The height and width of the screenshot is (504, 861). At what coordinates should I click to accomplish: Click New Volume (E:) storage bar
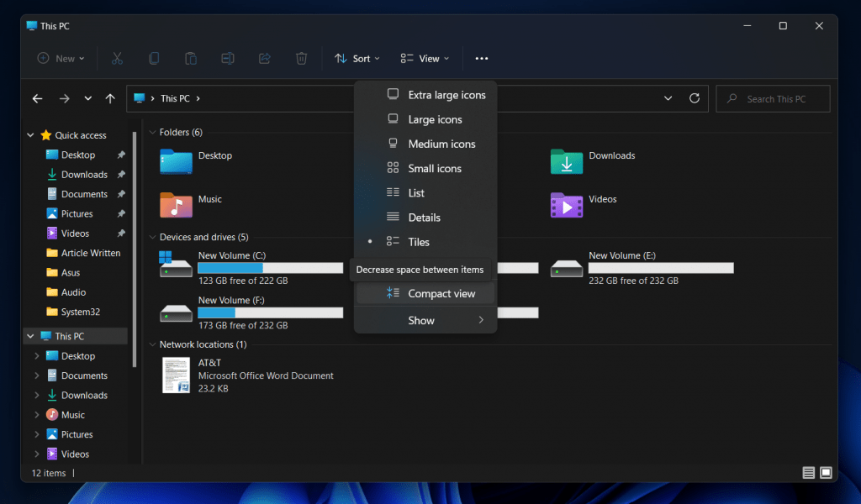pyautogui.click(x=661, y=268)
